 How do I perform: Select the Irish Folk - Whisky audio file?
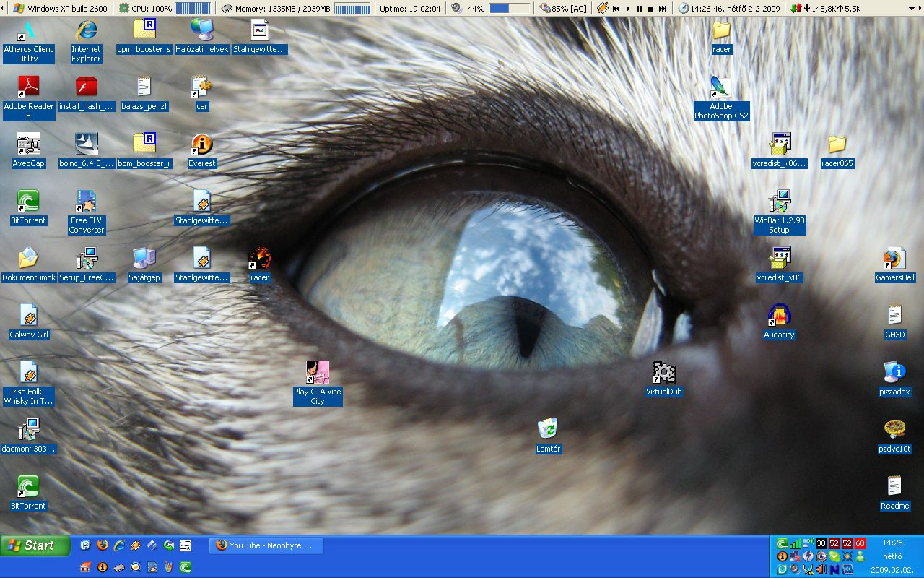pyautogui.click(x=28, y=384)
